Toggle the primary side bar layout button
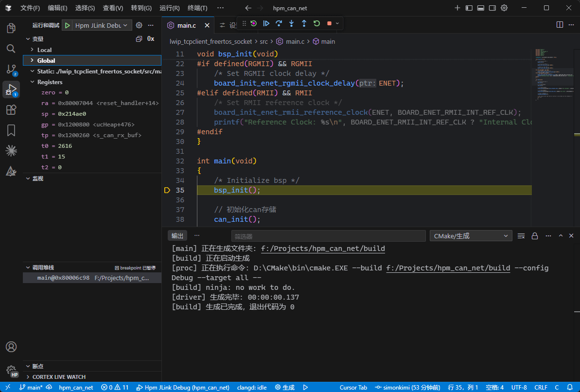The image size is (580, 392). [x=469, y=8]
